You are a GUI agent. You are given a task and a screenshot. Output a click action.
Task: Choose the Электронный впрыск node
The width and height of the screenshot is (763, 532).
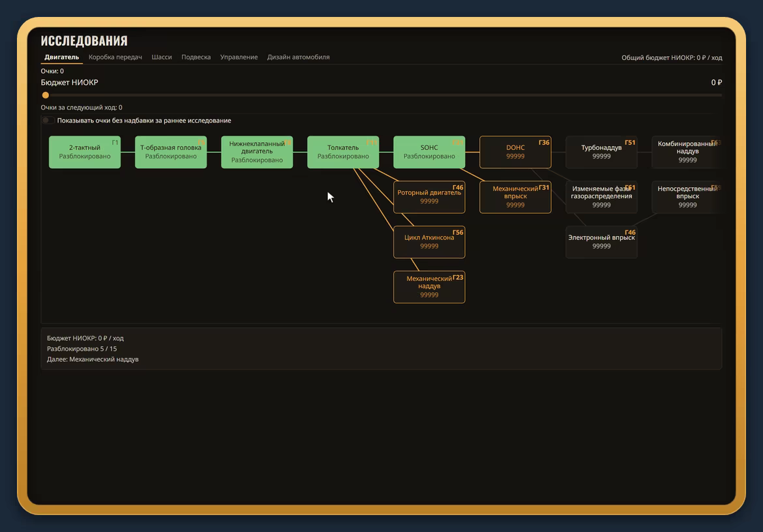click(x=601, y=242)
